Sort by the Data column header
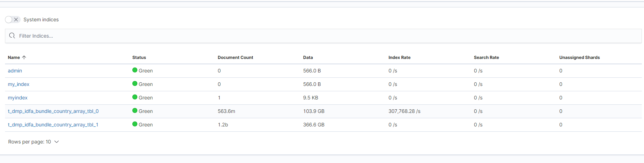Image resolution: width=644 pixels, height=163 pixels. tap(308, 58)
